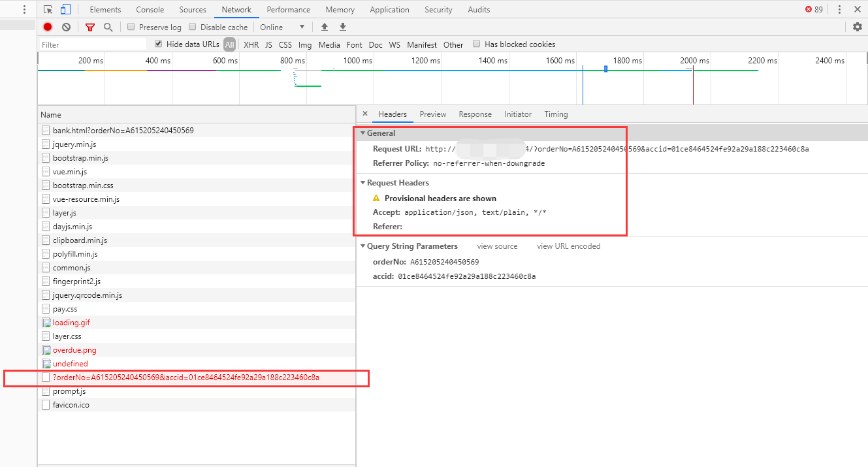Click view URL encoded link
The width and height of the screenshot is (868, 467).
point(568,246)
